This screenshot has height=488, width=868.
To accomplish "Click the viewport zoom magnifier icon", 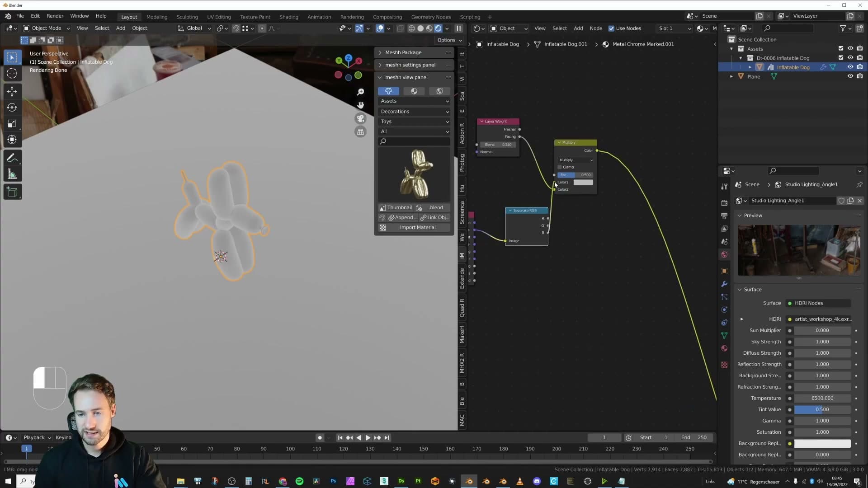I will 360,92.
